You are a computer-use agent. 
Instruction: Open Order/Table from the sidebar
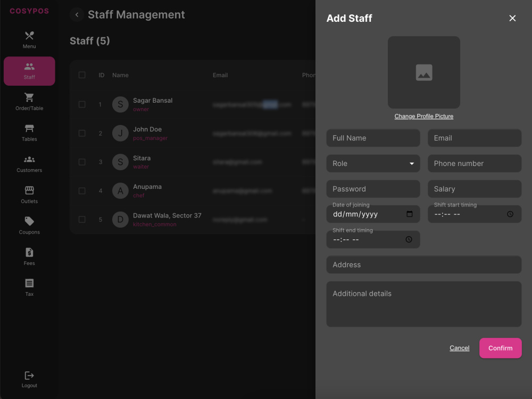coord(29,102)
